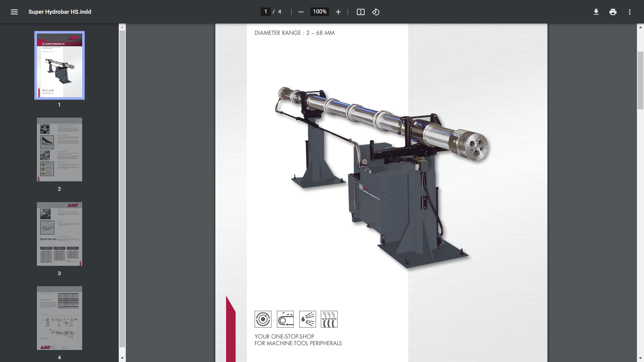Jump to page 4 thumbnail
The width and height of the screenshot is (644, 362).
pos(59,318)
